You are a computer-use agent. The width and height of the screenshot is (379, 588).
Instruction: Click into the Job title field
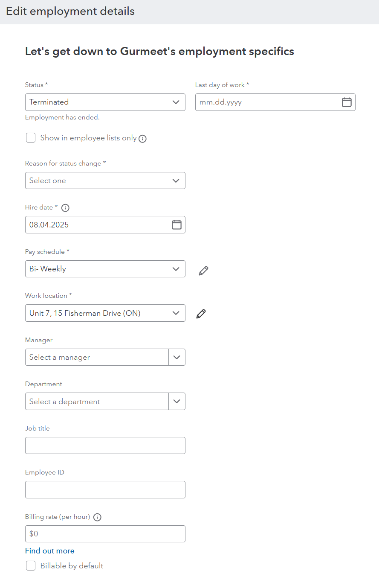105,445
